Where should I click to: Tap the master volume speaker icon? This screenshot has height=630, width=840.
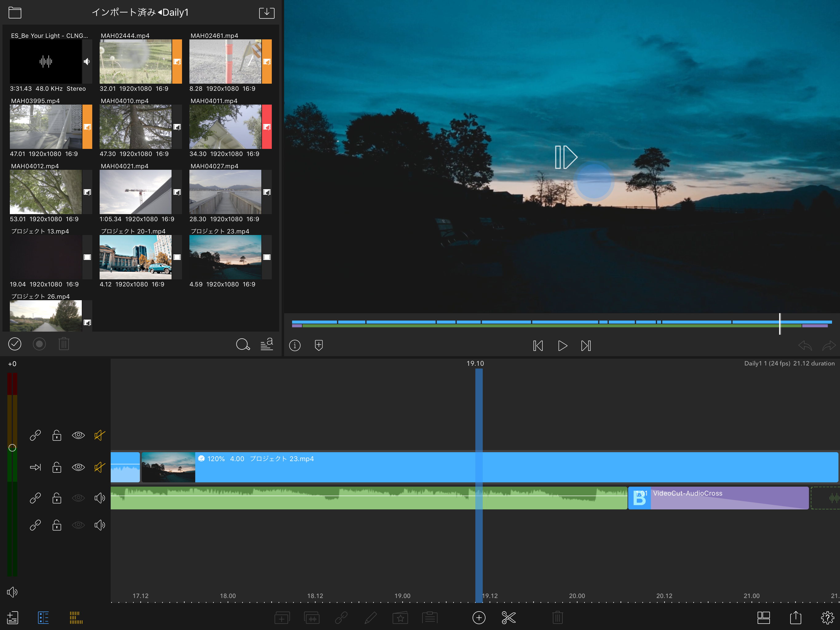point(12,592)
